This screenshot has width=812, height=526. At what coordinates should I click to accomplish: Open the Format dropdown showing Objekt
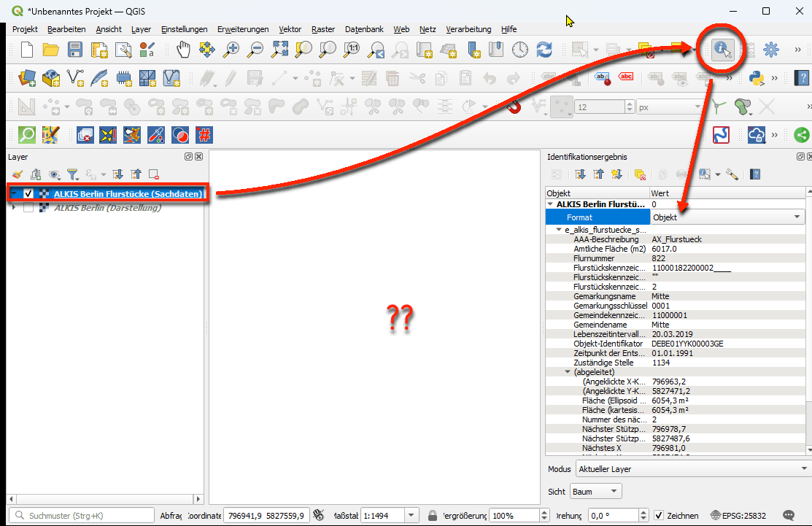pyautogui.click(x=727, y=217)
